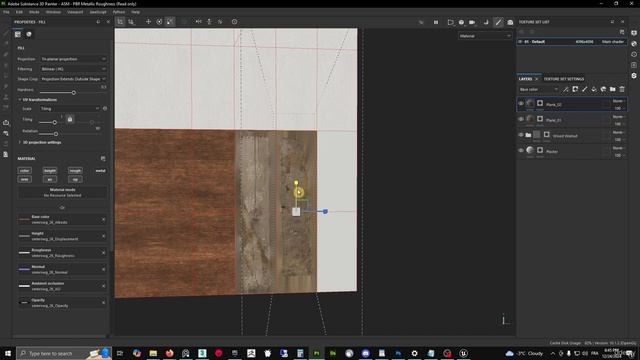The height and width of the screenshot is (360, 640).
Task: Click the reset projection clock icon
Action: point(234,22)
